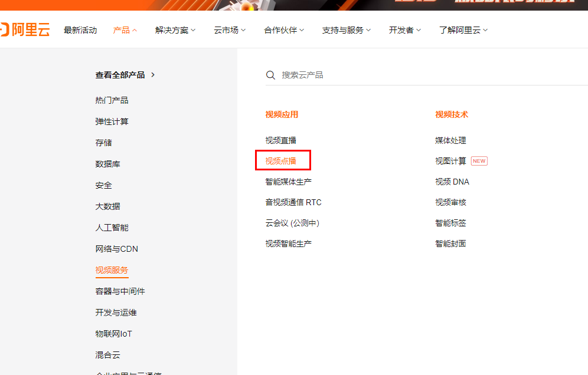
Task: Open the 视图计算 product link
Action: 450,161
